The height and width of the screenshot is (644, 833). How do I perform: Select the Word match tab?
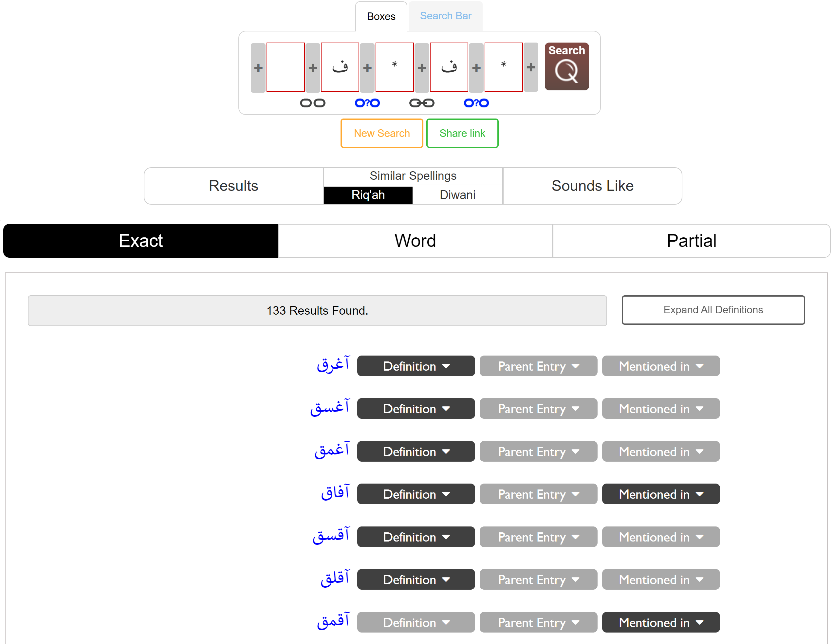pyautogui.click(x=415, y=241)
